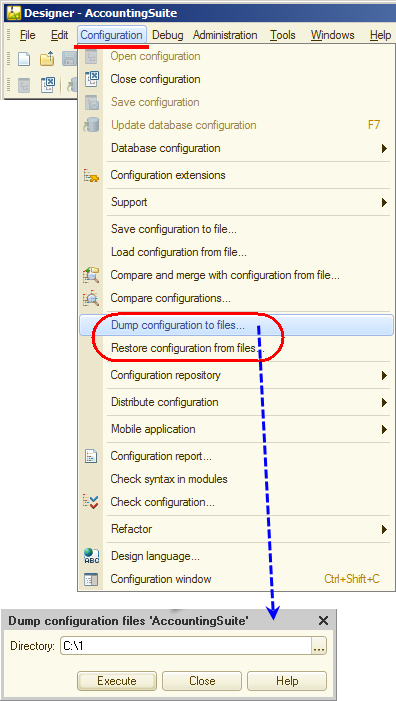Select Dump configuration to files...
This screenshot has width=396, height=701.
[x=236, y=325]
